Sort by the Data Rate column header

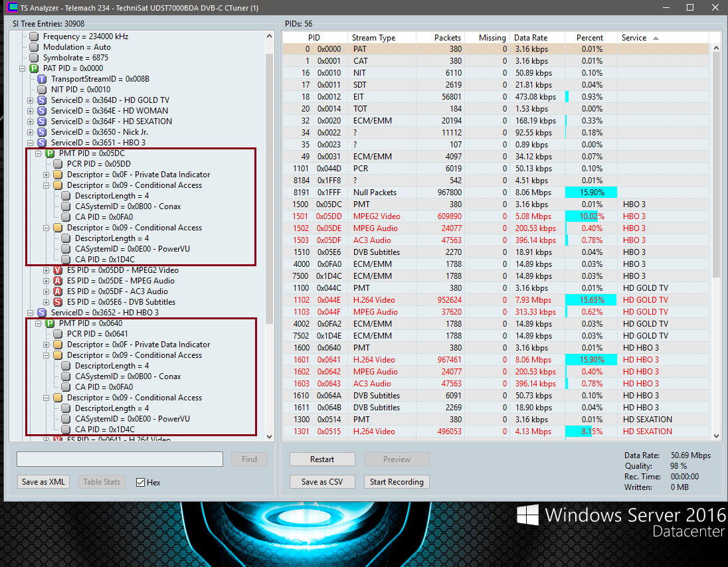tap(537, 38)
